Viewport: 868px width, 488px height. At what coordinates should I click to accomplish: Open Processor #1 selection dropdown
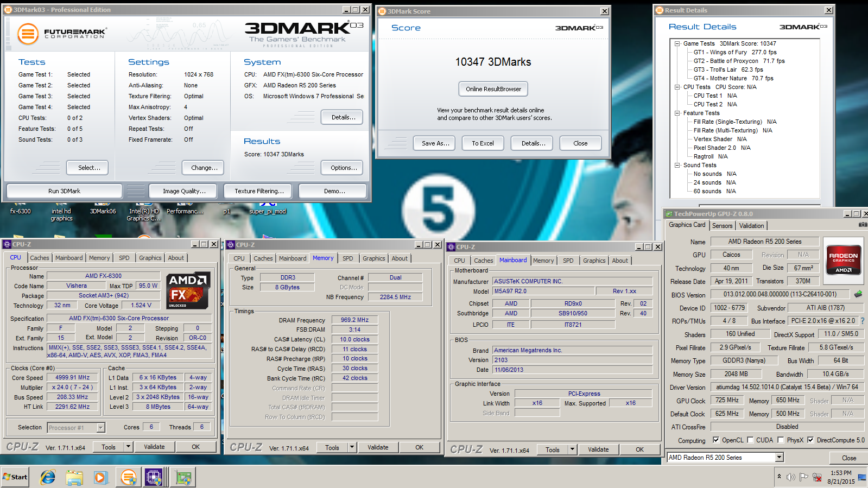pyautogui.click(x=100, y=428)
